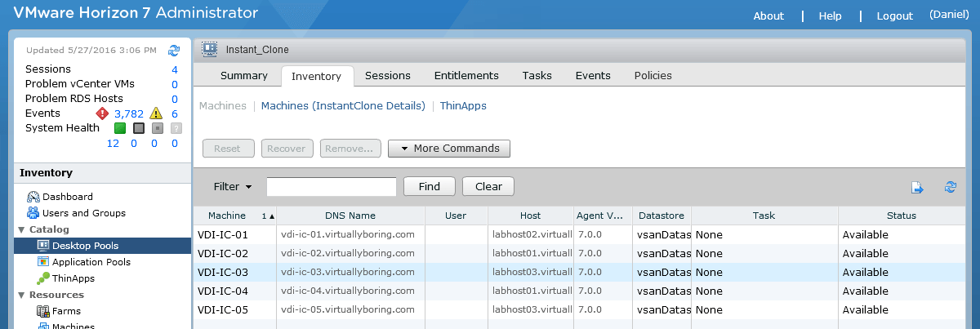
Task: Open the ThinApps link beside Machines
Action: coord(463,106)
